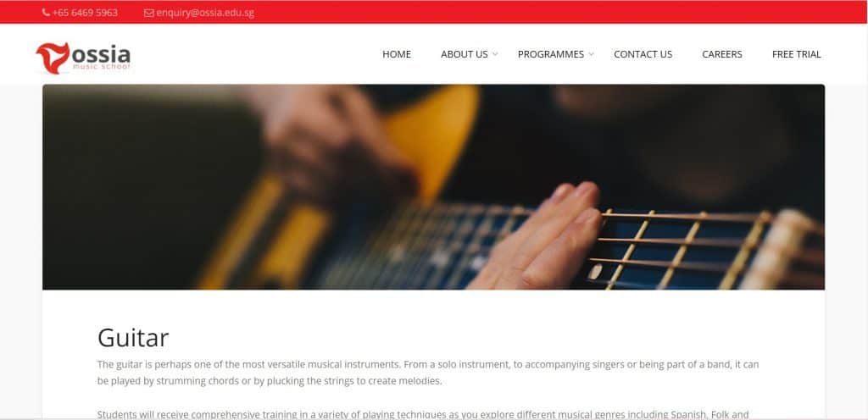Click the envelope email icon

148,13
